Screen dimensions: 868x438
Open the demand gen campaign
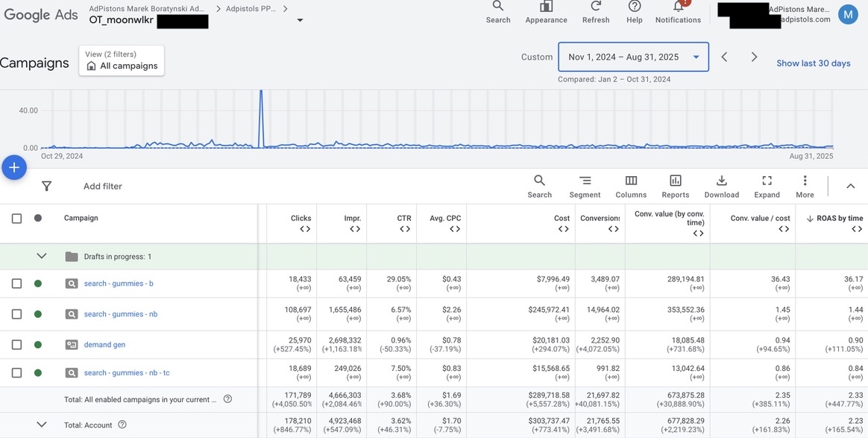pos(104,345)
